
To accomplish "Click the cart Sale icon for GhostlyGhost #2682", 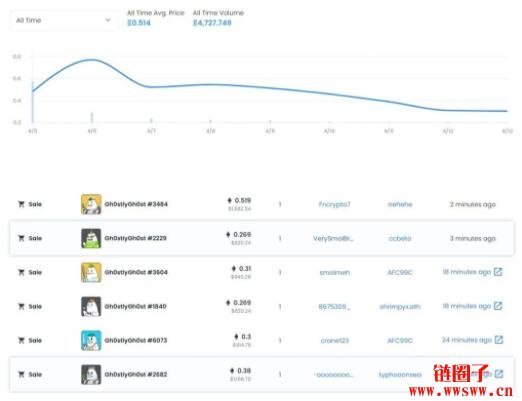I will pos(21,374).
